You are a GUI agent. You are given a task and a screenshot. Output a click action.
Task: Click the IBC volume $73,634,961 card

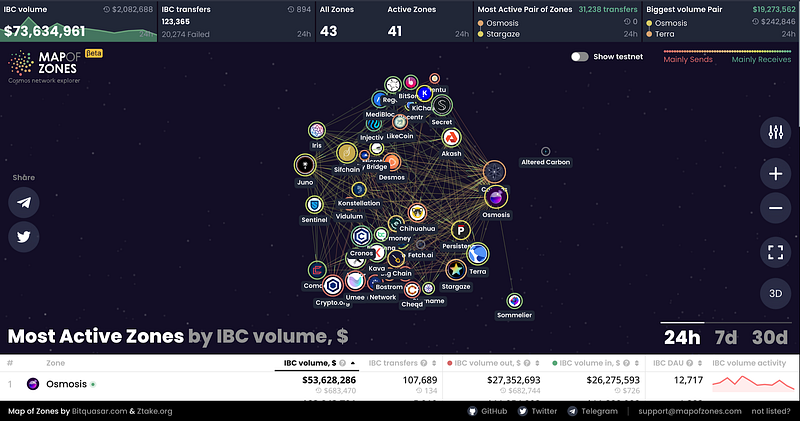click(x=79, y=21)
